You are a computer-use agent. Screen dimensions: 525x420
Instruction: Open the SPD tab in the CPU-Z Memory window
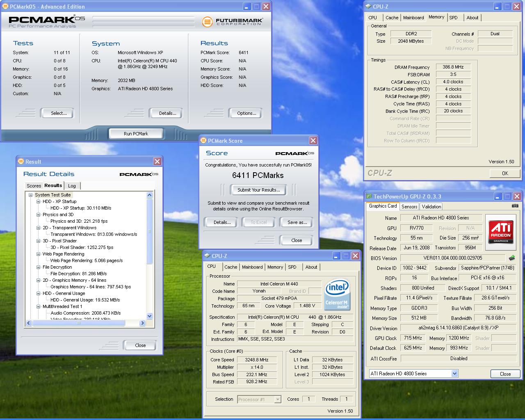pos(453,18)
